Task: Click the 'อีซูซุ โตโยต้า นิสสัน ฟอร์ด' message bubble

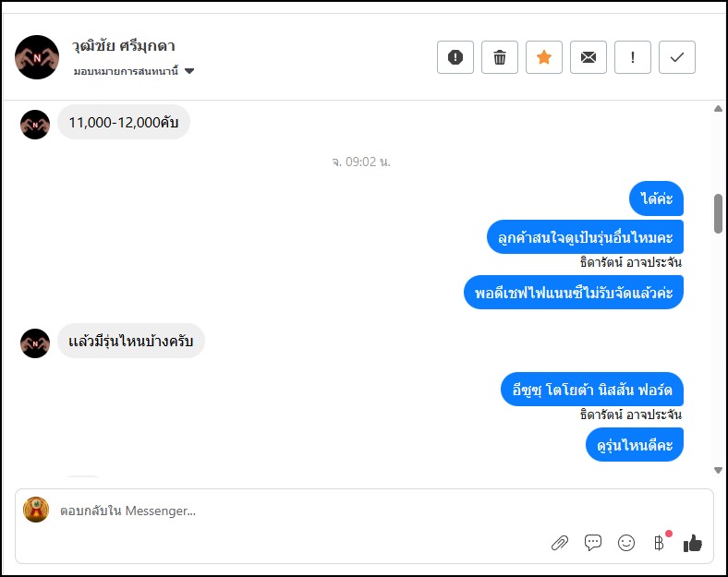Action: pos(592,389)
